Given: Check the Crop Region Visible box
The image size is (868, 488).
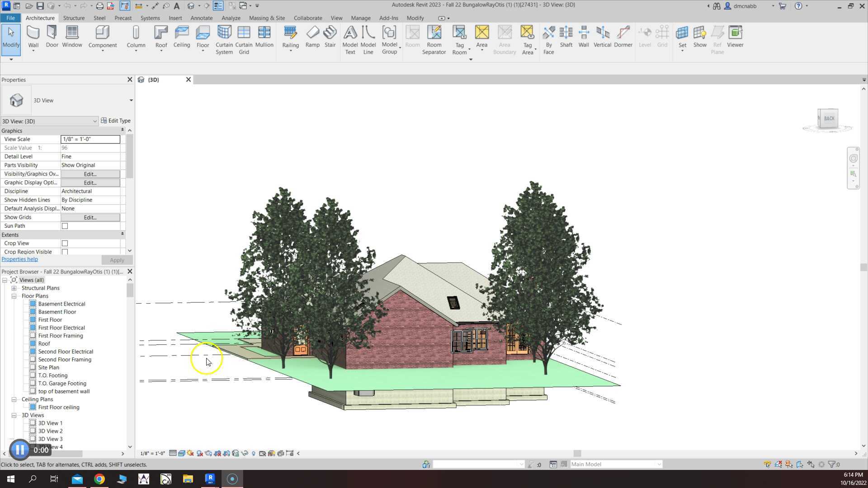Looking at the screenshot, I should (x=65, y=252).
